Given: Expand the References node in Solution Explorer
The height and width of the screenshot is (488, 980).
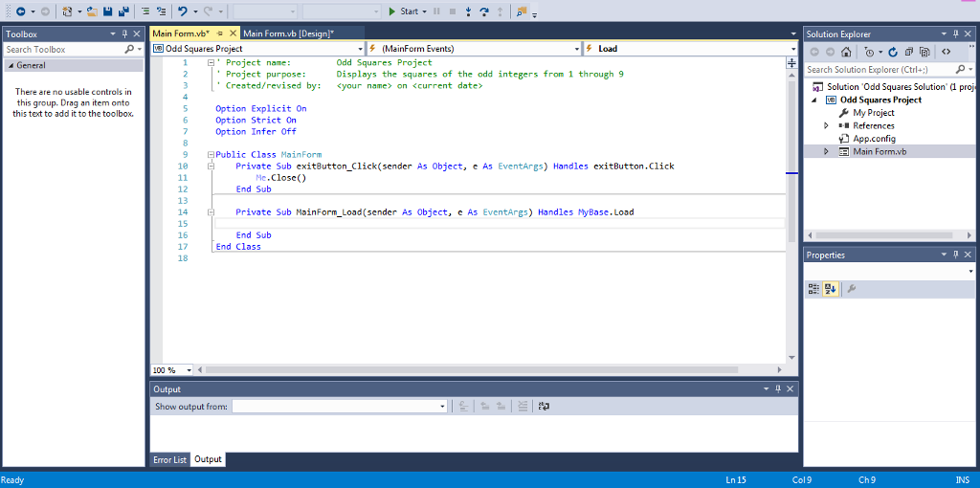Looking at the screenshot, I should (826, 125).
